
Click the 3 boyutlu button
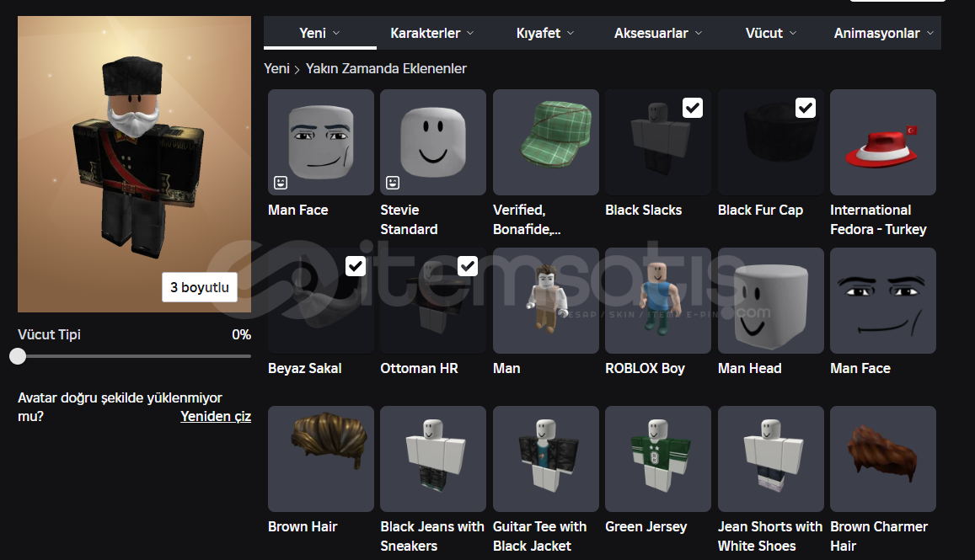click(200, 286)
